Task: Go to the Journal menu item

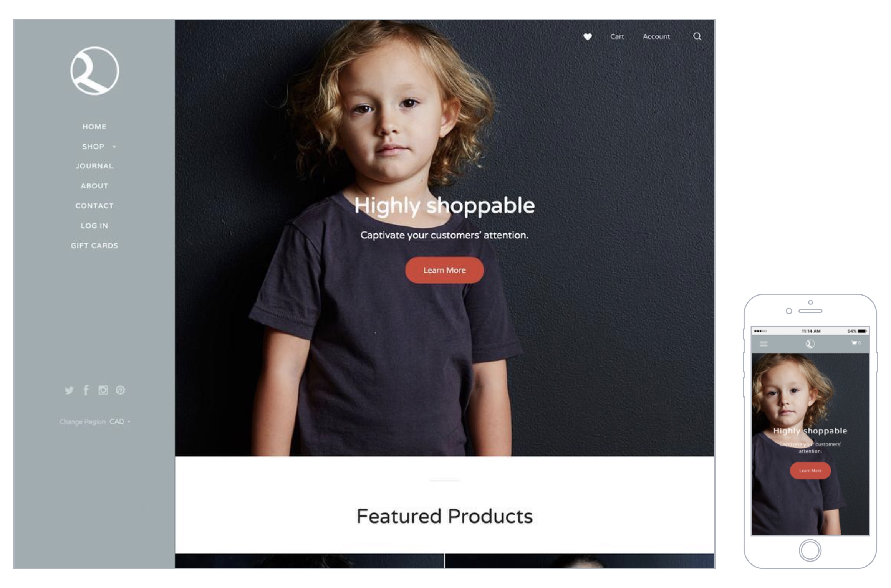Action: click(x=94, y=166)
